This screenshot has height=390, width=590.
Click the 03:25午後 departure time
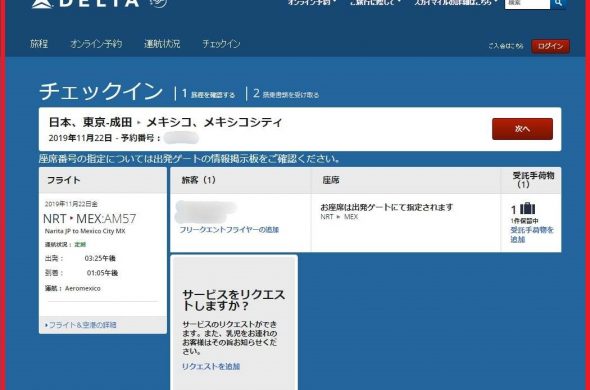[x=100, y=259]
